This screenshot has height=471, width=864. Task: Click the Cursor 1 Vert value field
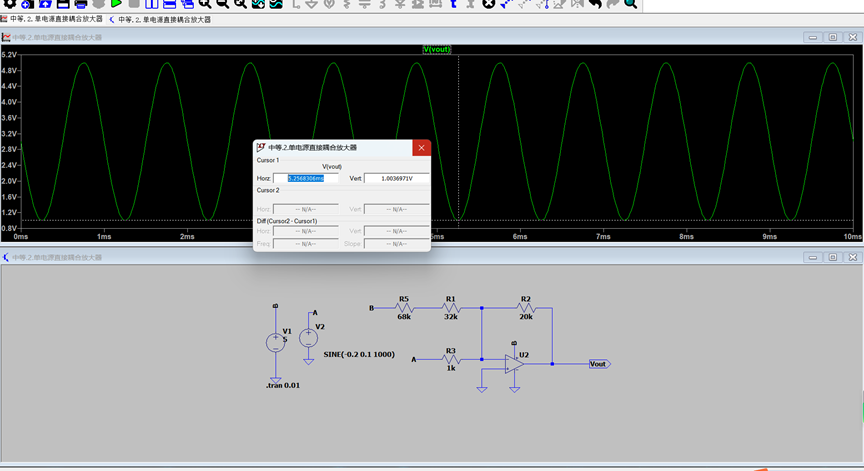click(x=396, y=178)
